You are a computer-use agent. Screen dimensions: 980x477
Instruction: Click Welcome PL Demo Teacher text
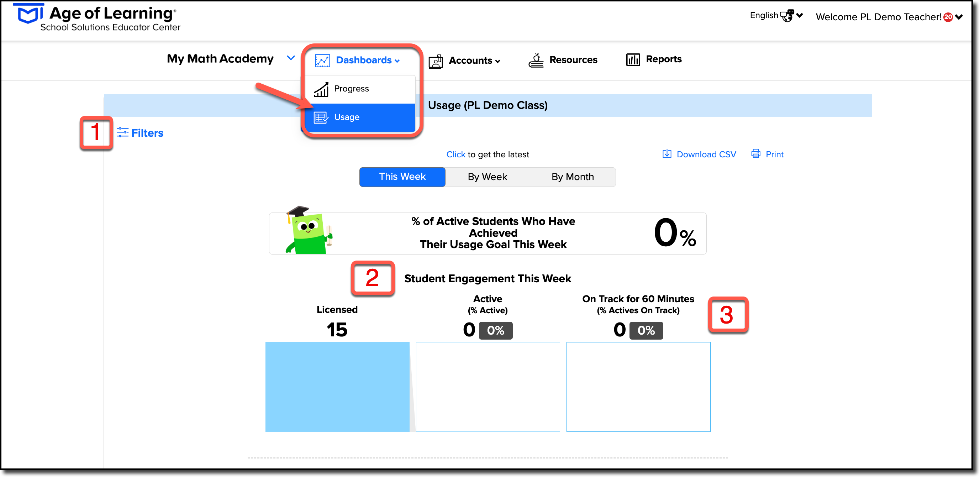[x=879, y=17]
